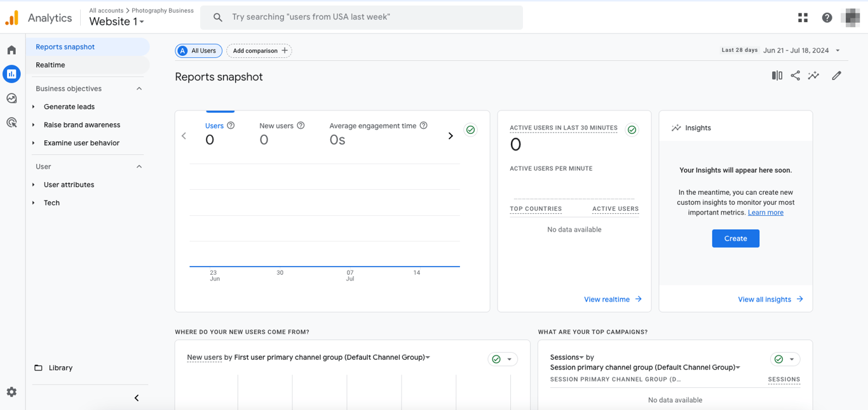
Task: Edit the report with the pencil icon
Action: pyautogui.click(x=836, y=76)
